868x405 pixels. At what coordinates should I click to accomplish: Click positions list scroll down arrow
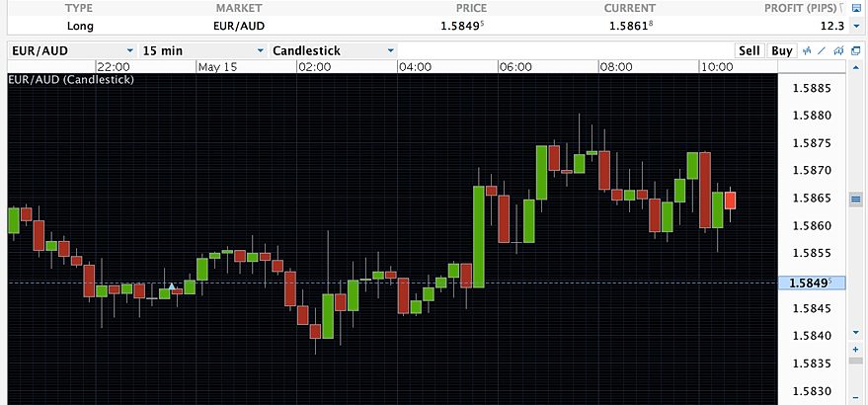(x=856, y=26)
